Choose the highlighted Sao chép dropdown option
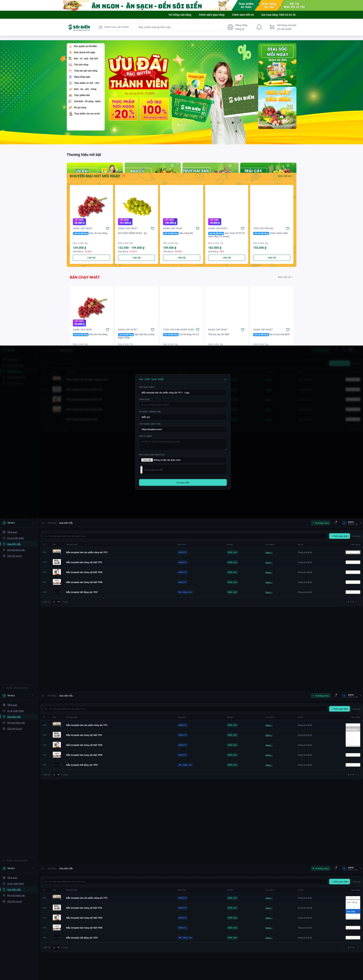This screenshot has width=363, height=980. tap(353, 911)
